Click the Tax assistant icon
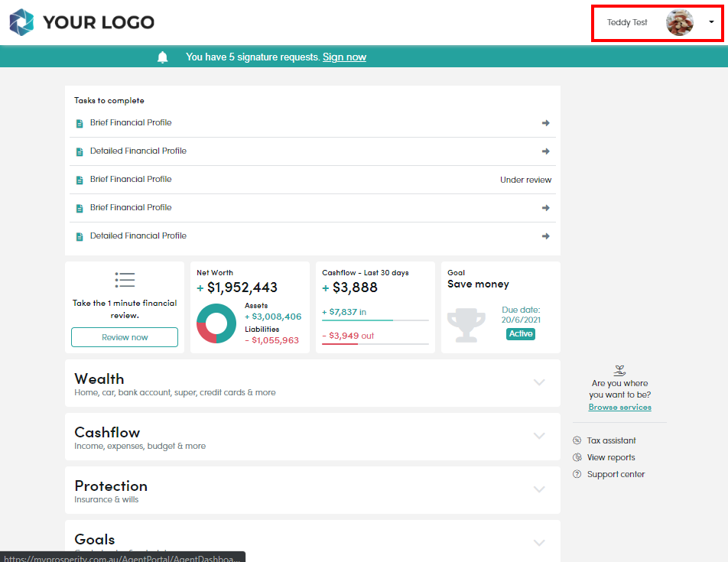The height and width of the screenshot is (562, 728). tap(576, 440)
